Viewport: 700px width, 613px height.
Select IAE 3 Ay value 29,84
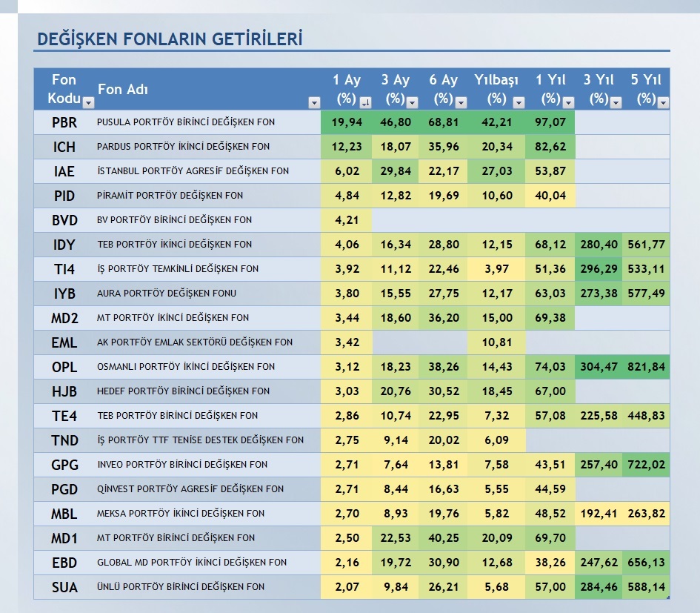(x=395, y=171)
